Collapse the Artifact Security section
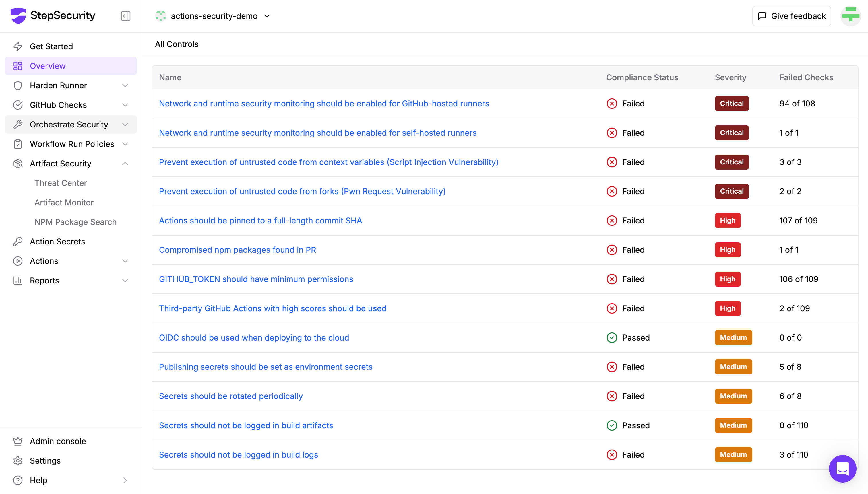This screenshot has width=868, height=494. pyautogui.click(x=125, y=164)
